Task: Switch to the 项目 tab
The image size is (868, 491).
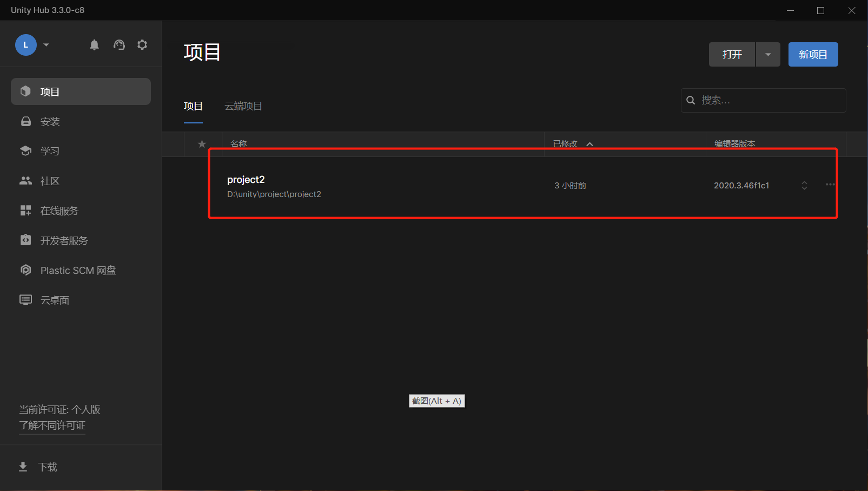Action: coord(193,106)
